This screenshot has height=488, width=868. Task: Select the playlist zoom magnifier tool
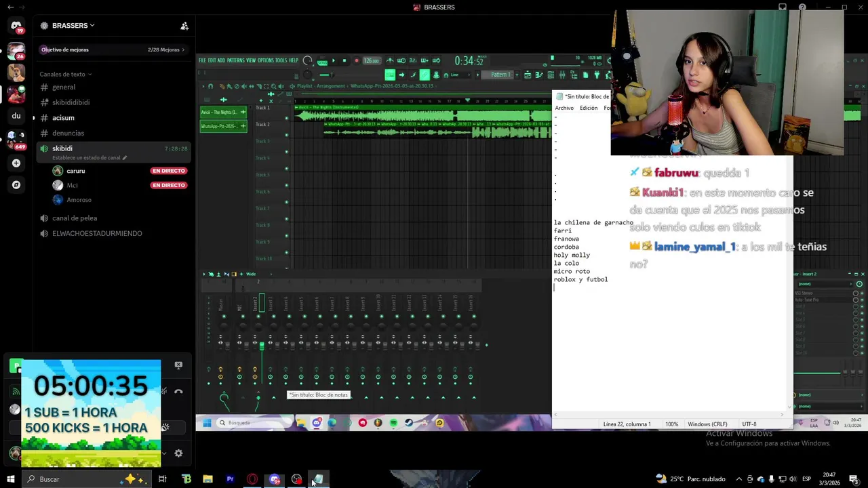coord(273,86)
